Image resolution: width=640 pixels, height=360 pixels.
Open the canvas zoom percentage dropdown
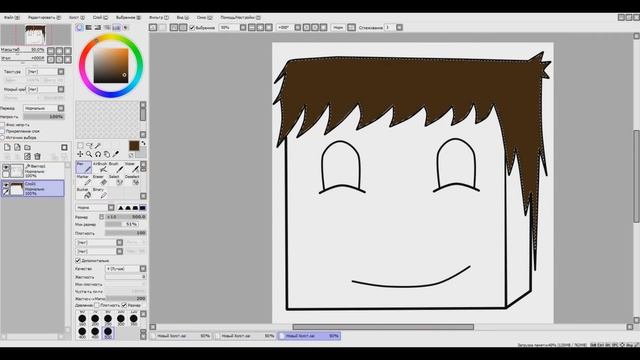pyautogui.click(x=233, y=28)
